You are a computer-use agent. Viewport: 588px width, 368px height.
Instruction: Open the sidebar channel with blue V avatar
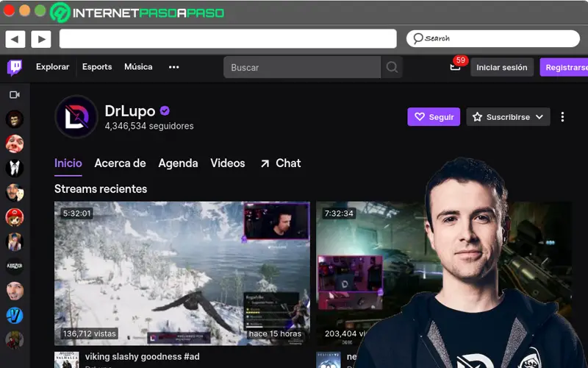click(15, 316)
